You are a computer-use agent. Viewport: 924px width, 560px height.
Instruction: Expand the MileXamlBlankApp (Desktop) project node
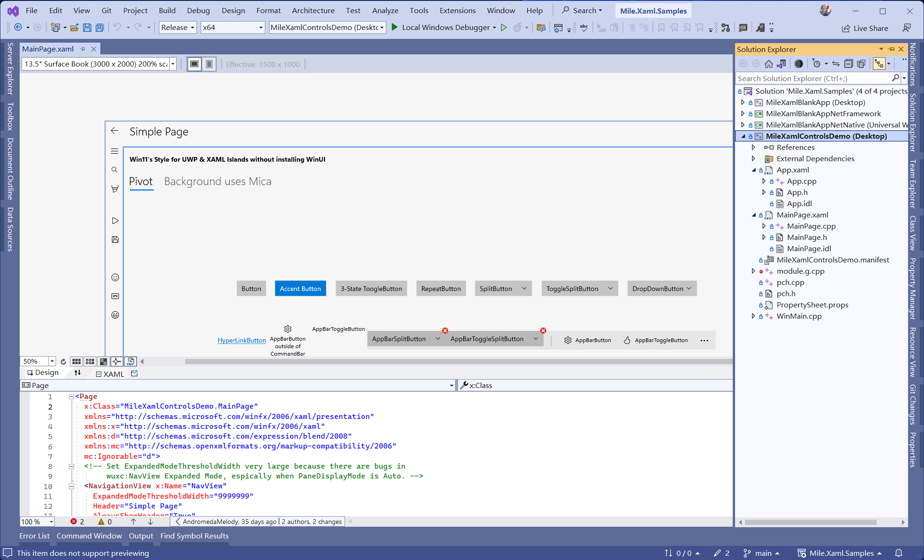click(x=743, y=103)
